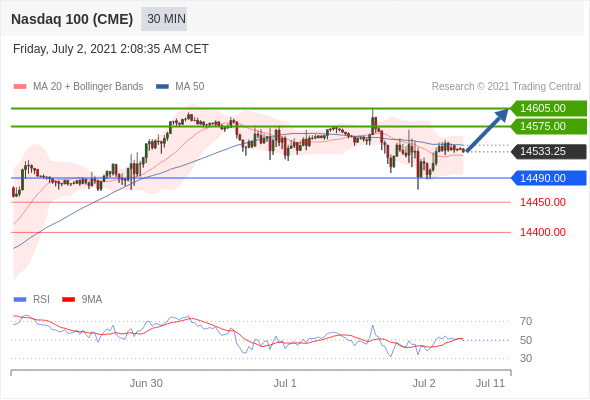Viewport: 590px width, 400px height.
Task: Click the blue upward forecast arrow
Action: click(488, 130)
